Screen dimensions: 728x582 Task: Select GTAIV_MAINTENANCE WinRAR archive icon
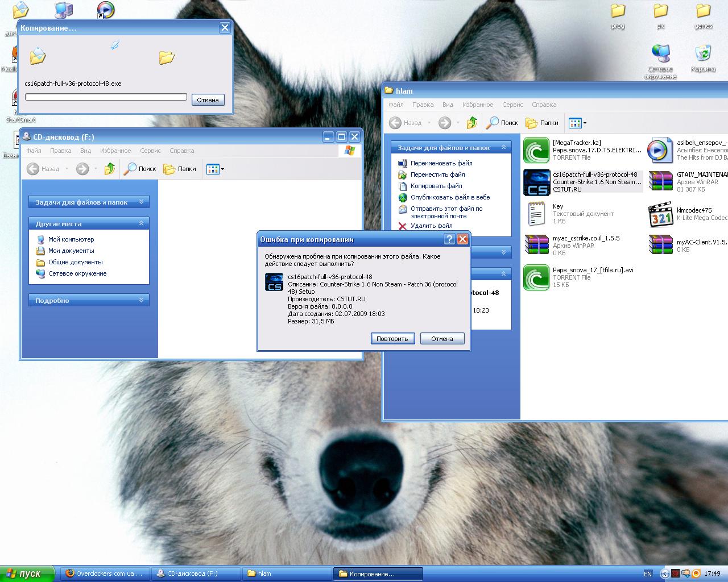(x=660, y=182)
